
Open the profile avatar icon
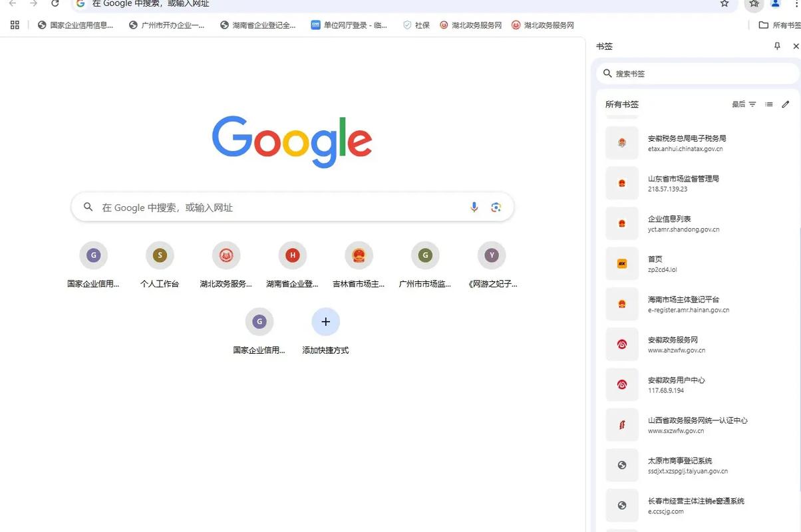click(x=776, y=3)
